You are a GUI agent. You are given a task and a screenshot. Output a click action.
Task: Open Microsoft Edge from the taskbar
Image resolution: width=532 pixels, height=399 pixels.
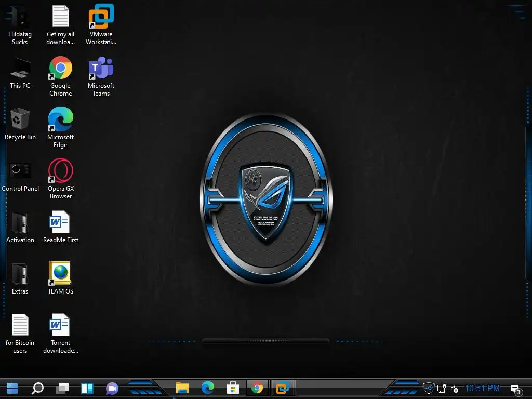click(x=208, y=388)
